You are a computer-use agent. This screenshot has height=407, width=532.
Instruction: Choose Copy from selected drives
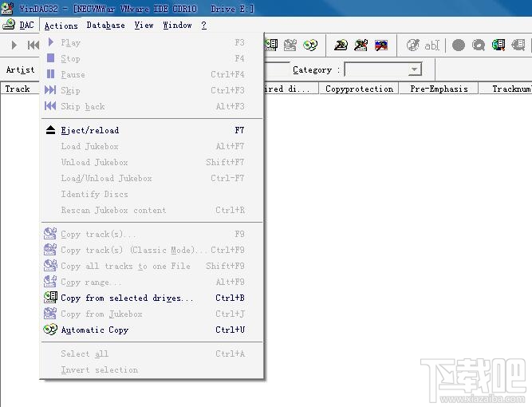(152, 298)
